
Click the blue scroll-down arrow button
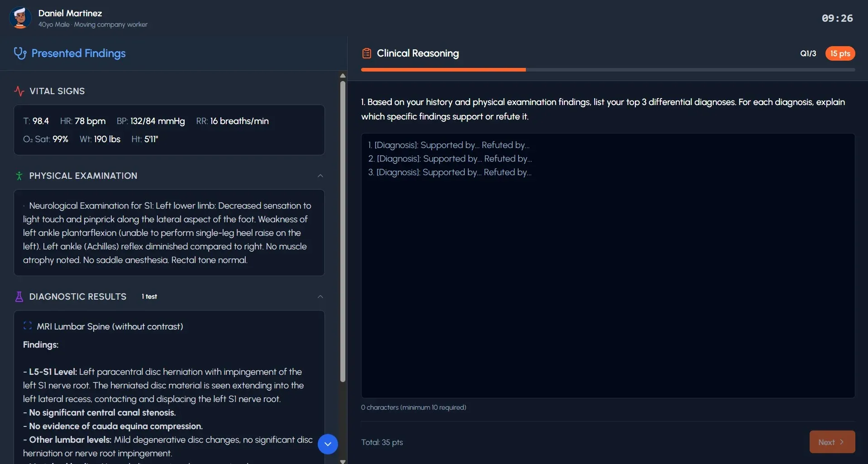(328, 444)
